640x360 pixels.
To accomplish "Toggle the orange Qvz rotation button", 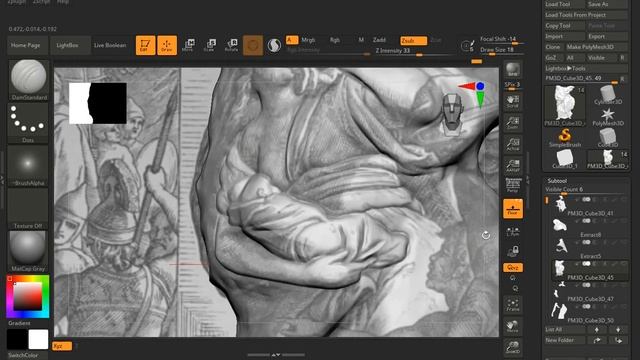I will coord(513,268).
